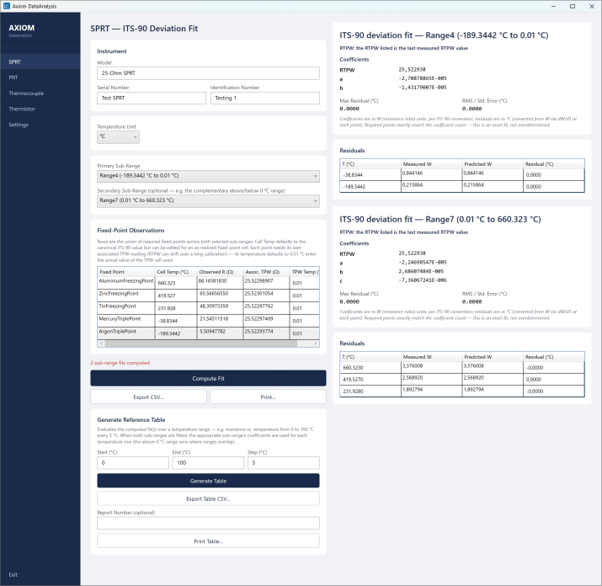
Task: Click Range4 residual row for -189.3442
Action: click(462, 186)
